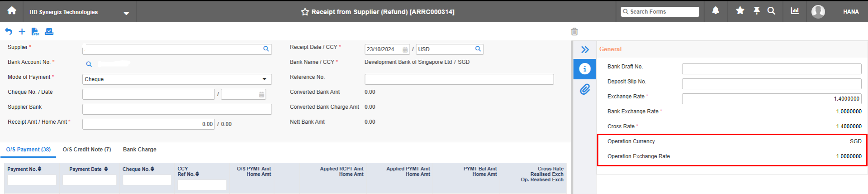Open Bank Account No. lookup icon

(x=89, y=64)
